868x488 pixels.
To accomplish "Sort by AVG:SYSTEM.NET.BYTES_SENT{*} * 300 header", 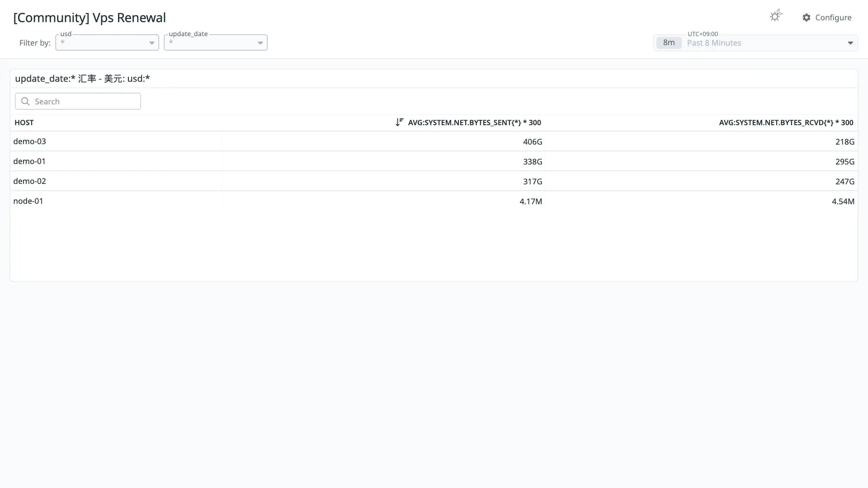I will pos(474,122).
